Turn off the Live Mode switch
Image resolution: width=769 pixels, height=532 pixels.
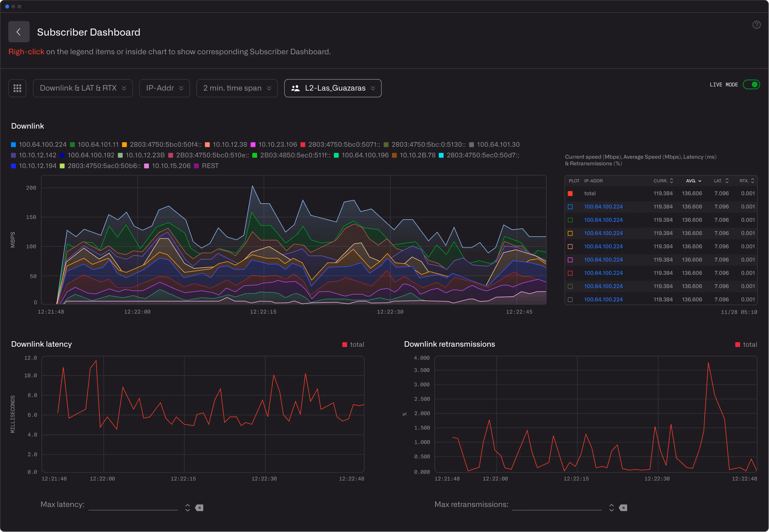751,84
